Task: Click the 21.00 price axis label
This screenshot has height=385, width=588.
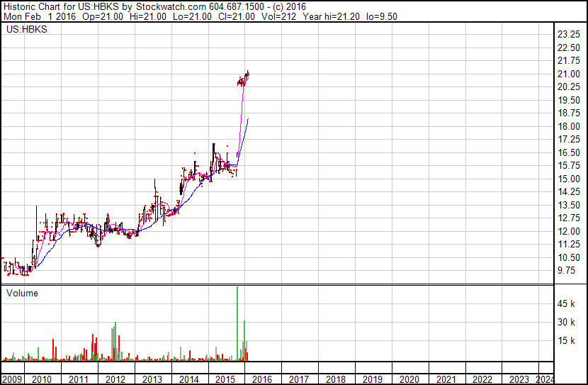Action: coord(570,74)
